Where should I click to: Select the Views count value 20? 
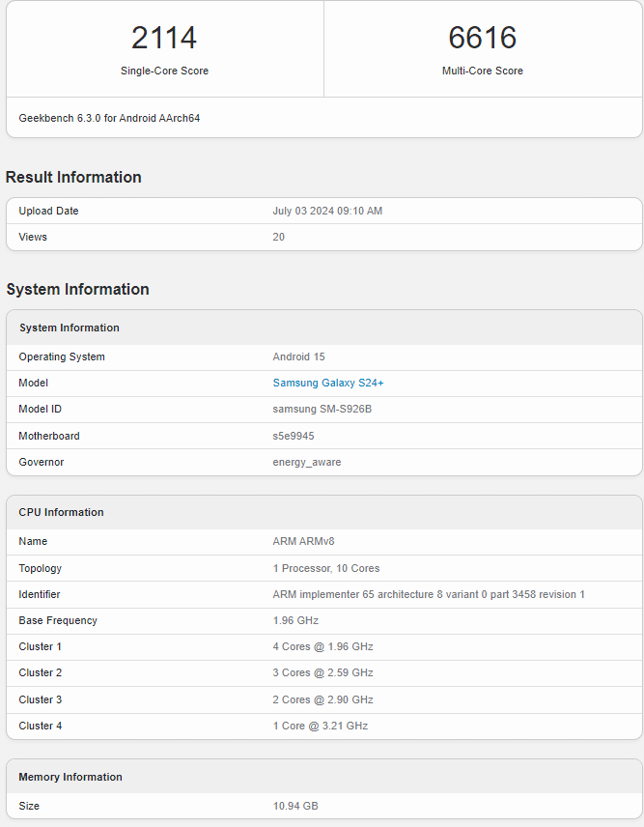[x=278, y=237]
